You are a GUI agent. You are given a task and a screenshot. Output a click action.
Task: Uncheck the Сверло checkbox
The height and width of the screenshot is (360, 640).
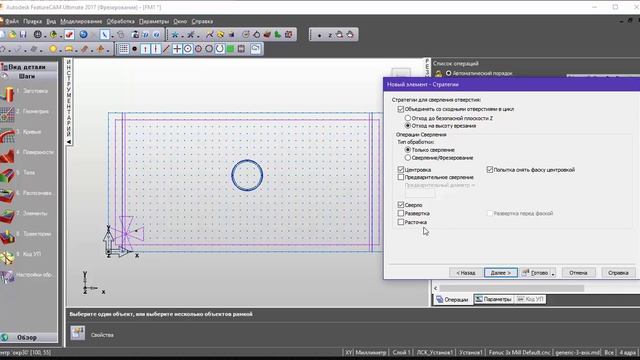point(400,205)
